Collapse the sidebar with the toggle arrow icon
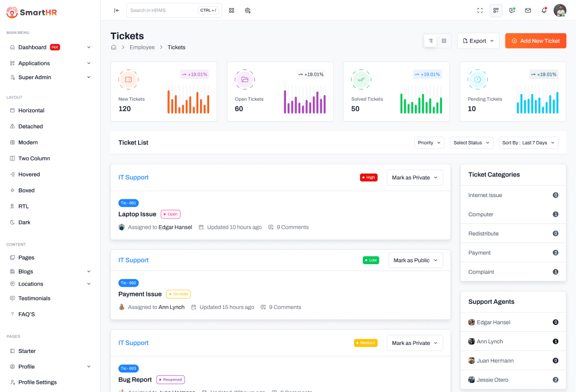This screenshot has width=576, height=392. [x=116, y=10]
